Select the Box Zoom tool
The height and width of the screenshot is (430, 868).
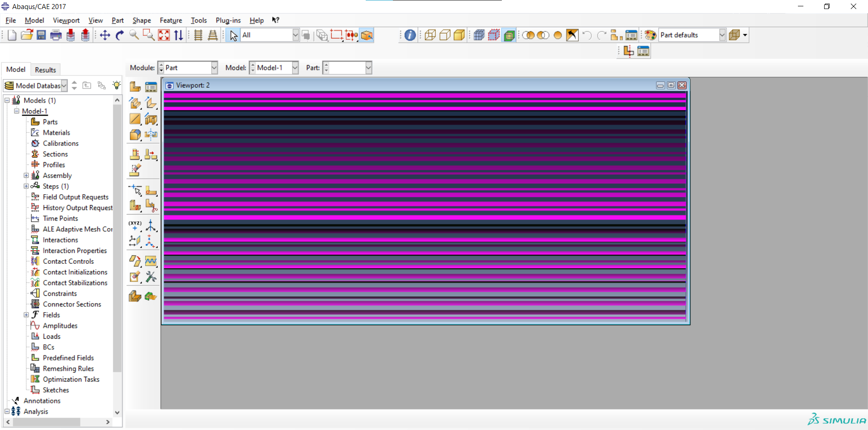(149, 35)
